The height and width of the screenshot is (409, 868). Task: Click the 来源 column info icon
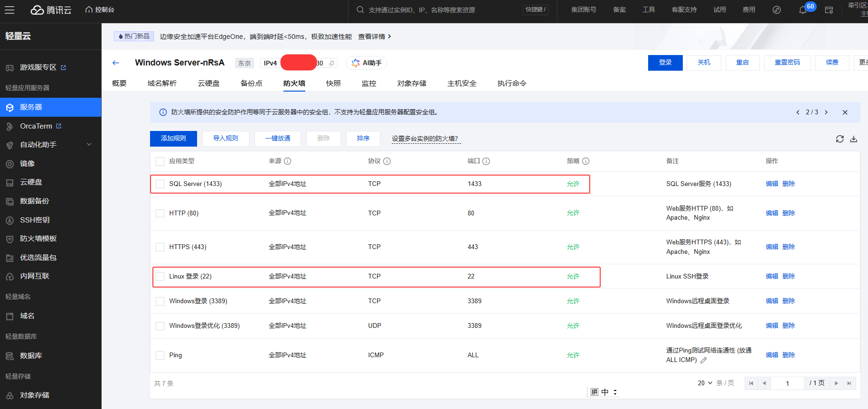(x=288, y=161)
